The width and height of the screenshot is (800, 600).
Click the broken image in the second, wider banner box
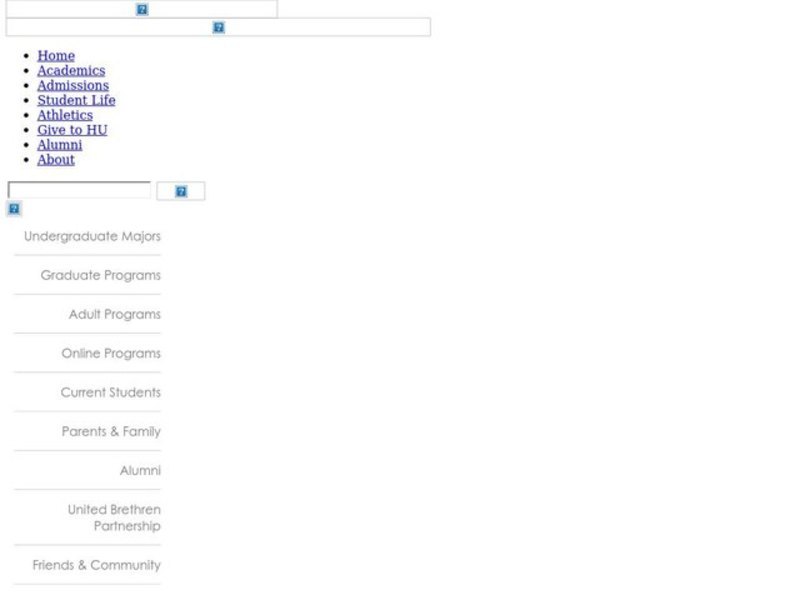tap(218, 27)
